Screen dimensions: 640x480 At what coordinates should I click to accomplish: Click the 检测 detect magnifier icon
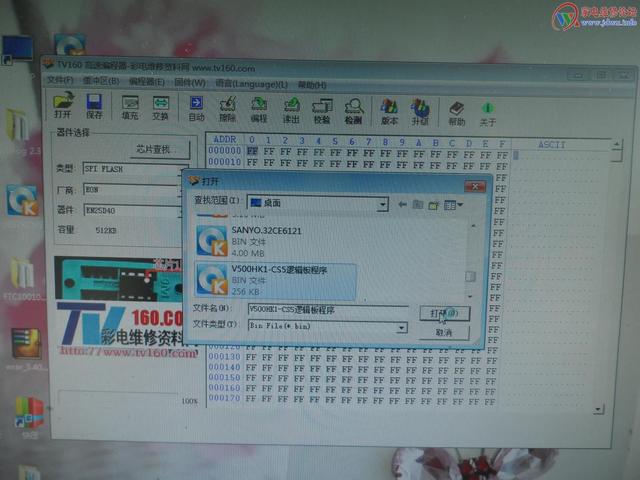click(x=353, y=111)
